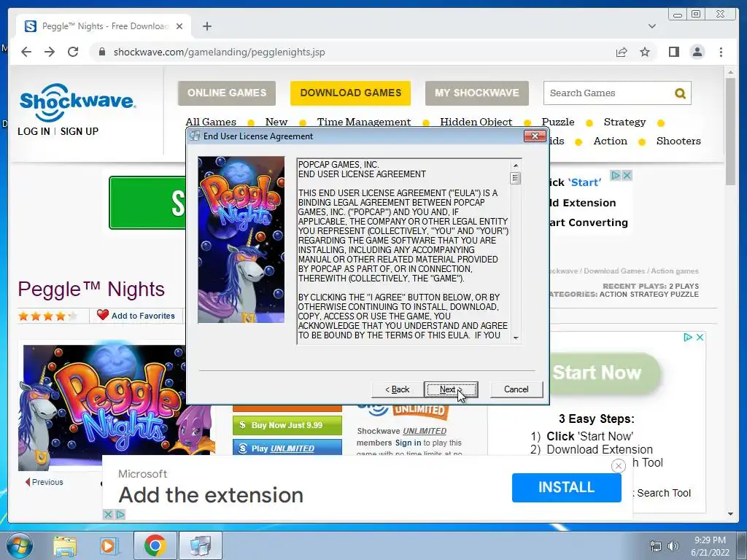This screenshot has height=560, width=747.
Task: Open Windows Media Player on taskbar
Action: [x=108, y=546]
